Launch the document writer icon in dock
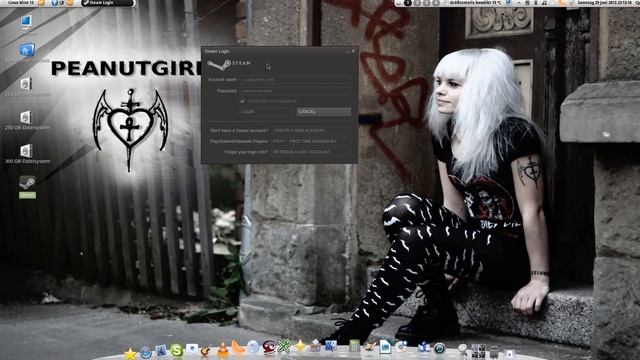This screenshot has width=640, height=360. pyautogui.click(x=385, y=347)
